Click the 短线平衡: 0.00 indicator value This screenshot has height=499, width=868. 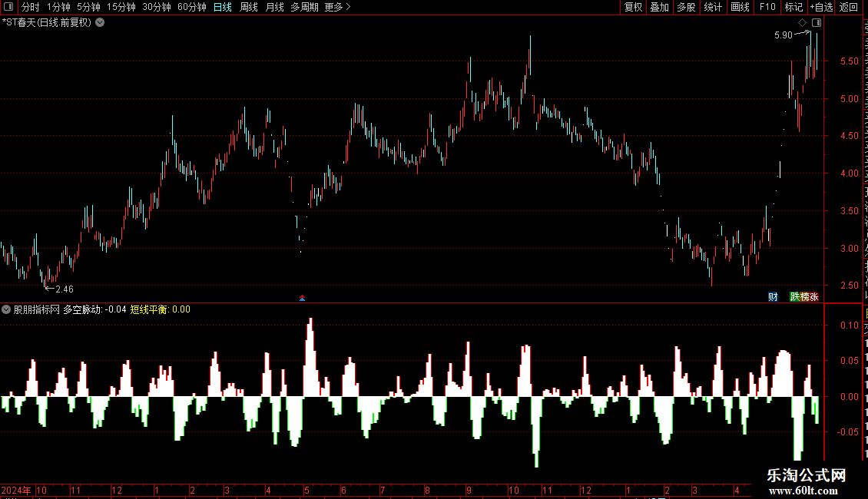pos(160,310)
